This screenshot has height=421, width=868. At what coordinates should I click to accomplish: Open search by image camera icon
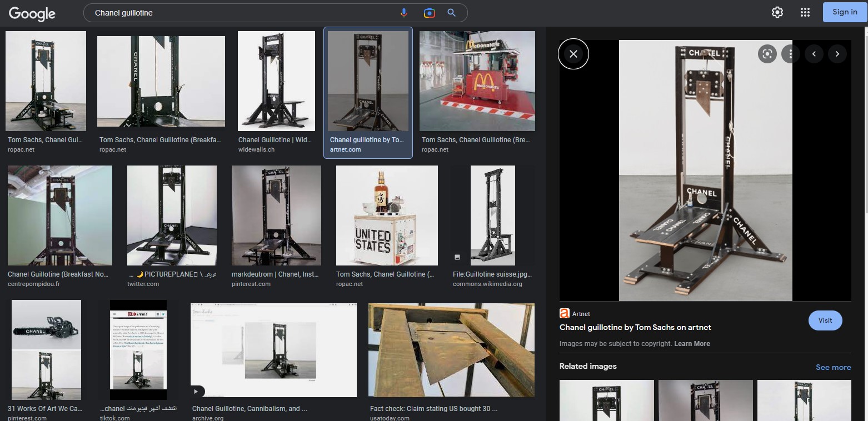pos(429,13)
